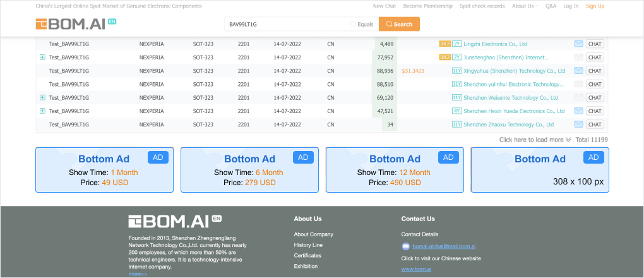Click mail icon for Lingzhi Electronics

click(x=579, y=44)
